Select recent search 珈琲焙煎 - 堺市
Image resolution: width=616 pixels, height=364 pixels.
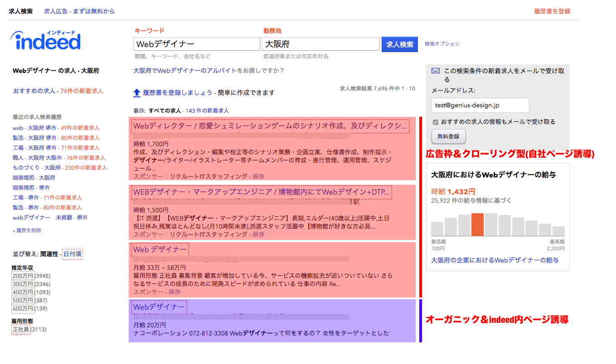(31, 188)
